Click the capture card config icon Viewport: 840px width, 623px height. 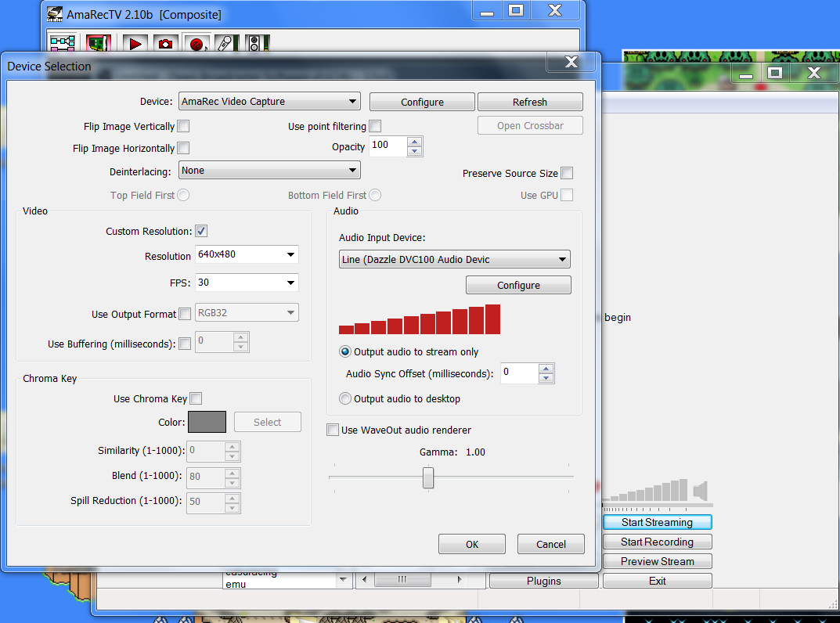pos(98,43)
